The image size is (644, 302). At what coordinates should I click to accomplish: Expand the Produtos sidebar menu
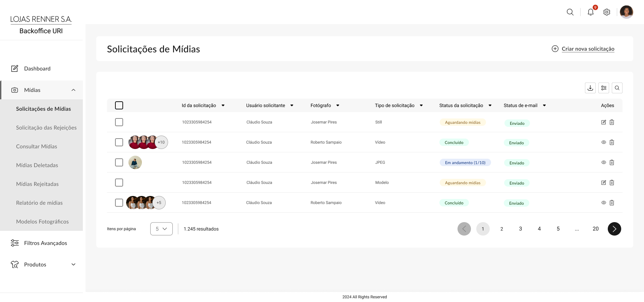point(73,264)
